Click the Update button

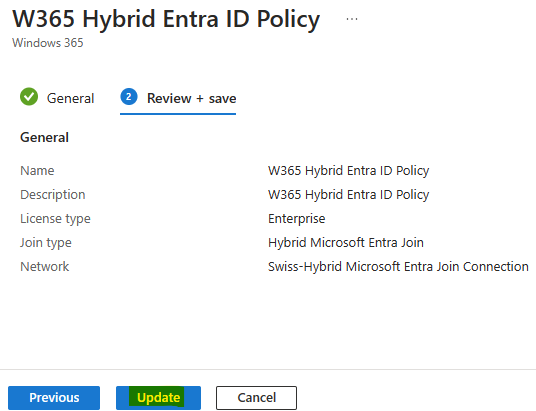pos(158,398)
